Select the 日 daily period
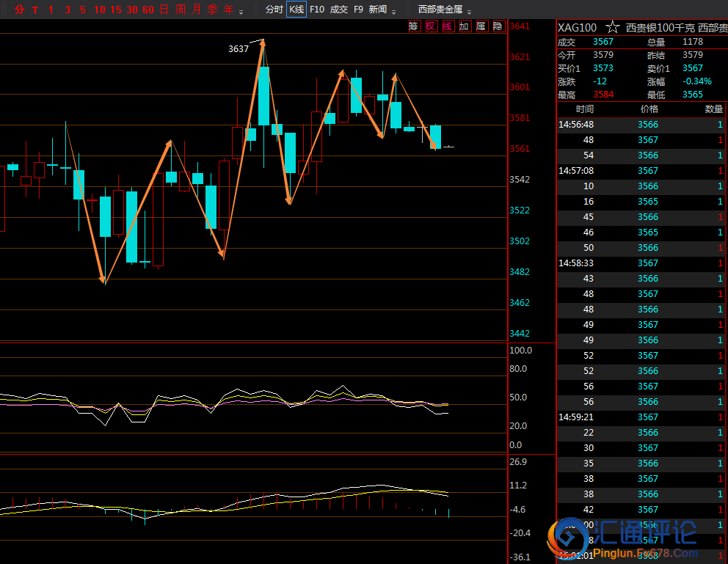This screenshot has height=564, width=728. click(164, 10)
